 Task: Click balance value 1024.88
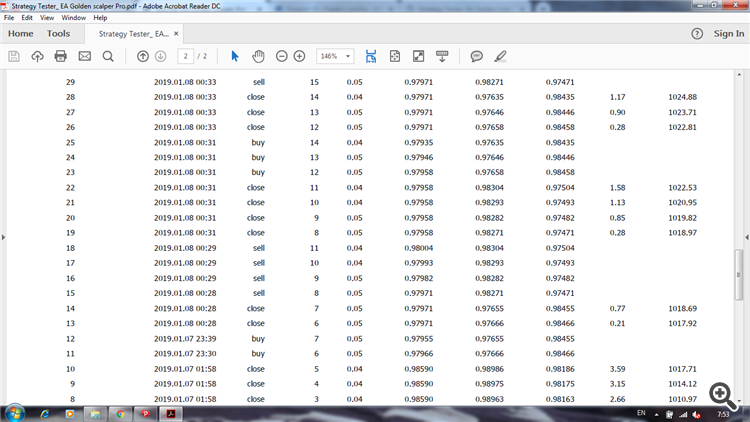coord(682,97)
